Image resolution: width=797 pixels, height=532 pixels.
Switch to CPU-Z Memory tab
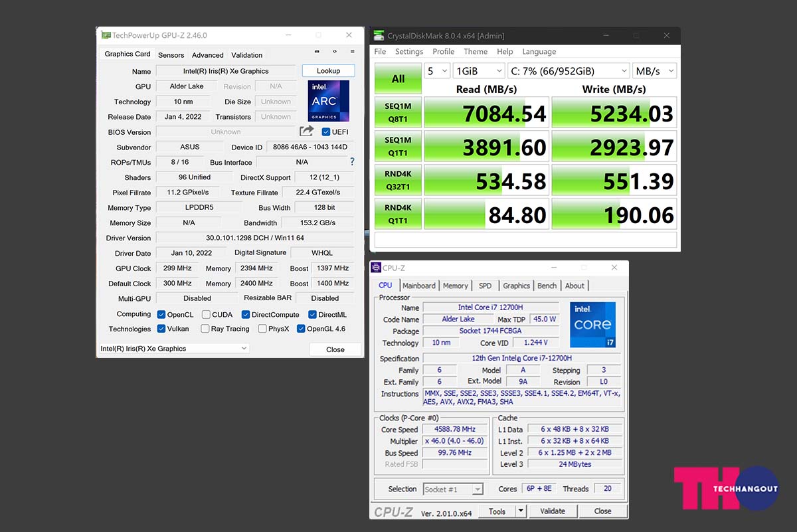pyautogui.click(x=456, y=286)
